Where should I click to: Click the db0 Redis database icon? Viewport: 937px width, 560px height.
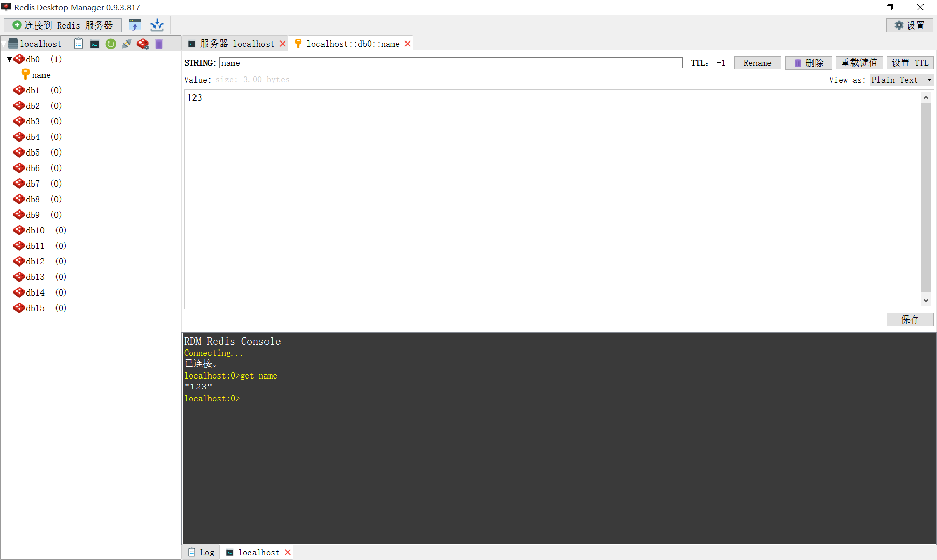pos(19,59)
